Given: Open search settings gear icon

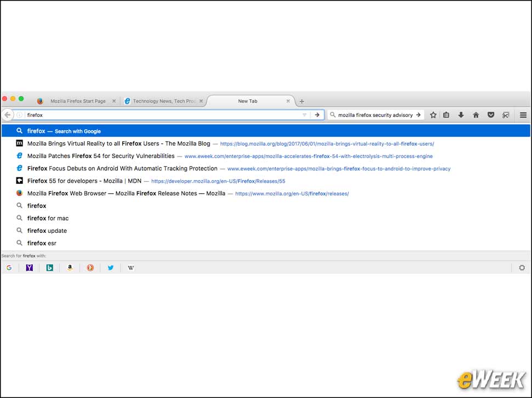Looking at the screenshot, I should click(522, 267).
